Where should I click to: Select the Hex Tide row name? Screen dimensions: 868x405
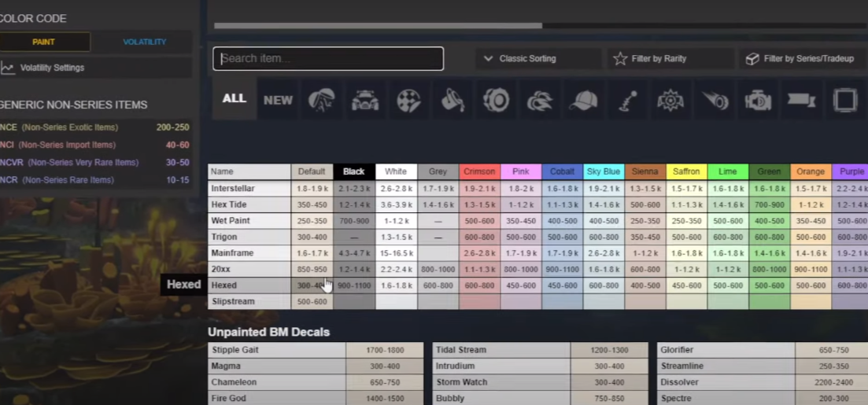(249, 204)
